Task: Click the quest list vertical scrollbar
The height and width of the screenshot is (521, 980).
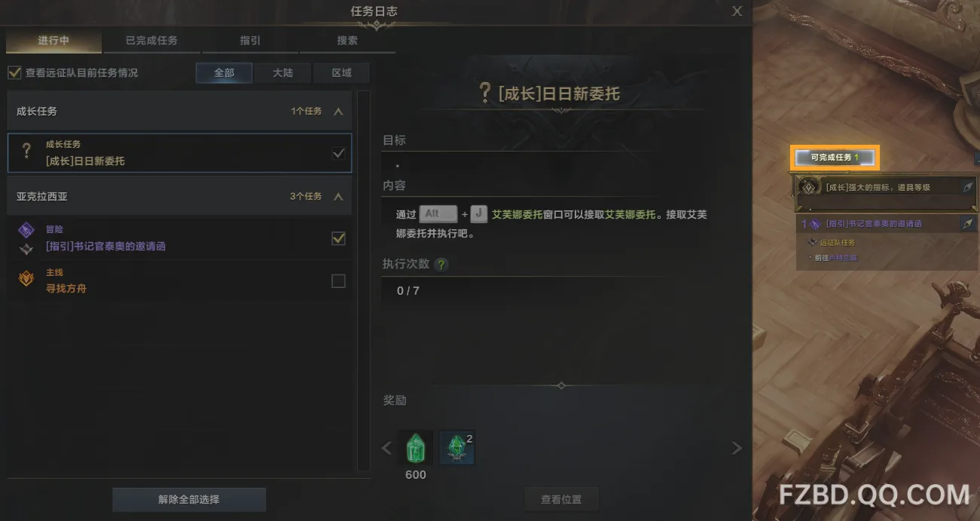Action: click(363, 281)
